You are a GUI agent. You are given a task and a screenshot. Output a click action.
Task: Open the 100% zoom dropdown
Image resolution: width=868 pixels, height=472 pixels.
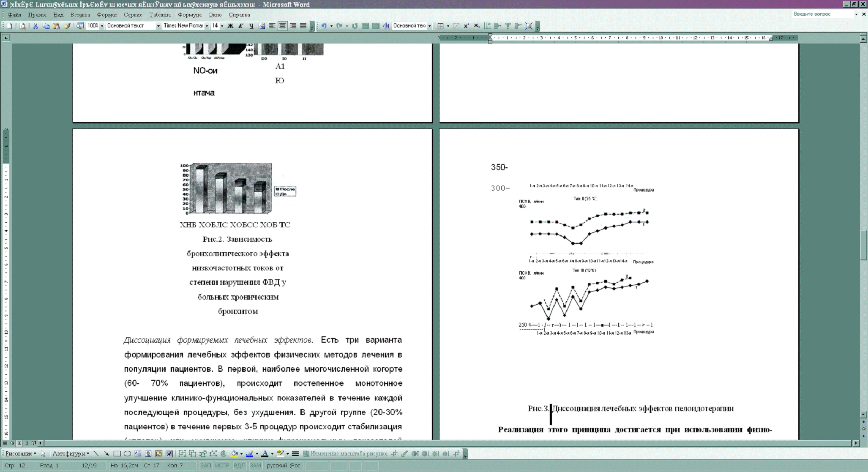[102, 26]
